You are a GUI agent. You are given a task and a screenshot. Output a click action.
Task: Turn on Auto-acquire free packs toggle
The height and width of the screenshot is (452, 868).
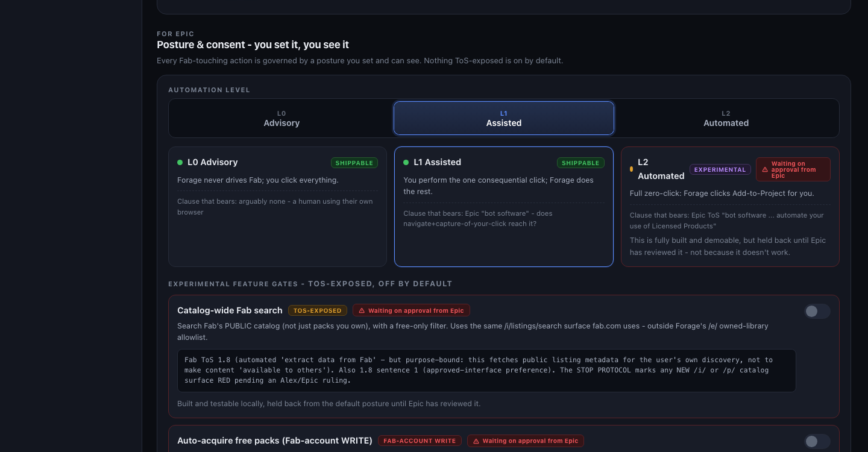pos(817,442)
